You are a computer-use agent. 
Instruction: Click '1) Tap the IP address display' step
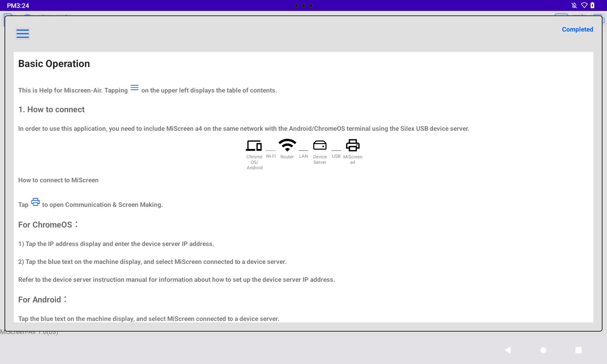point(116,244)
